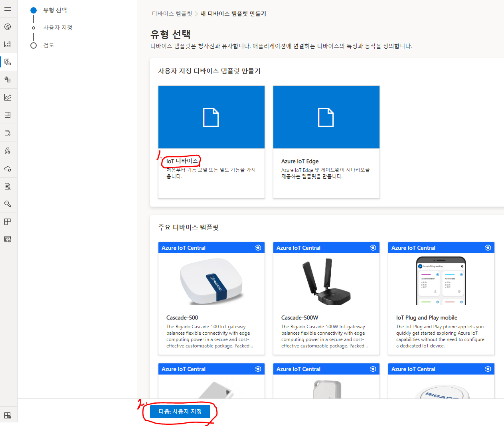The image size is (504, 426).
Task: Click the Cascade-500W gateway antenna image
Action: pos(326,280)
